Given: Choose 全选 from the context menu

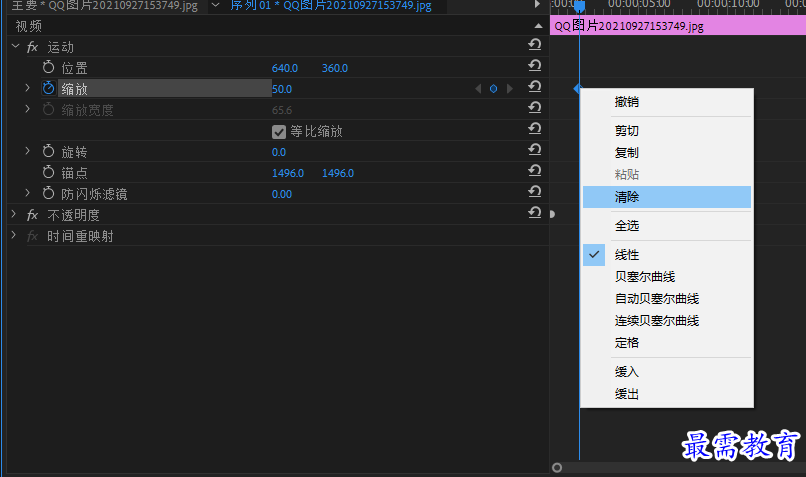Looking at the screenshot, I should point(667,226).
